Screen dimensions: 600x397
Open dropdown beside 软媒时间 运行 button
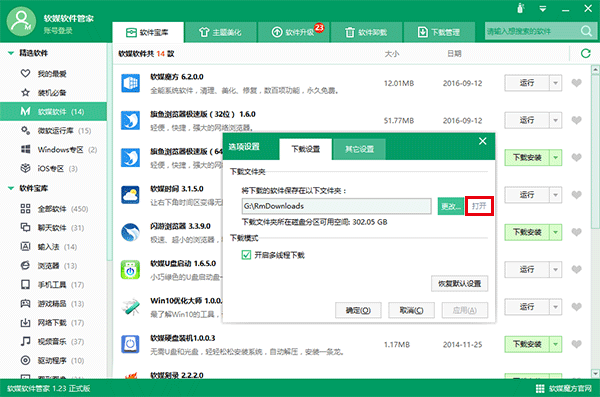(x=555, y=195)
